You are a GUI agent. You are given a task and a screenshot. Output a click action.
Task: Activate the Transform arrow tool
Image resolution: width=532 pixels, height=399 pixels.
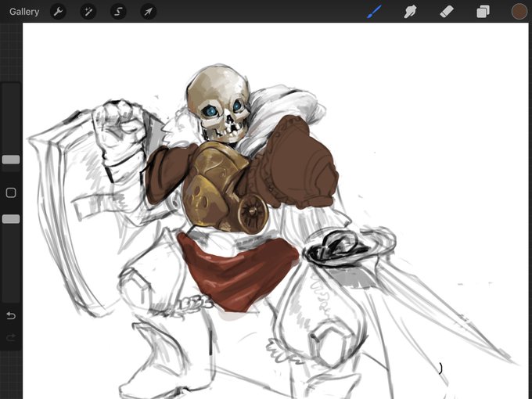click(149, 12)
